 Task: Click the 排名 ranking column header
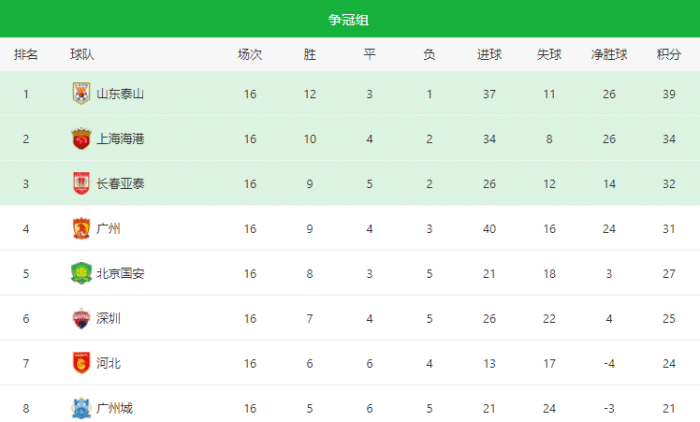coord(26,55)
